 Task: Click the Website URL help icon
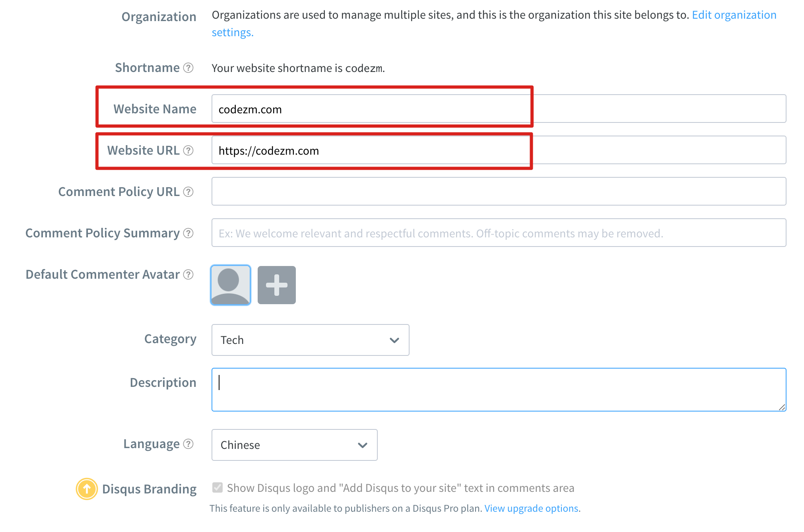[x=188, y=151]
